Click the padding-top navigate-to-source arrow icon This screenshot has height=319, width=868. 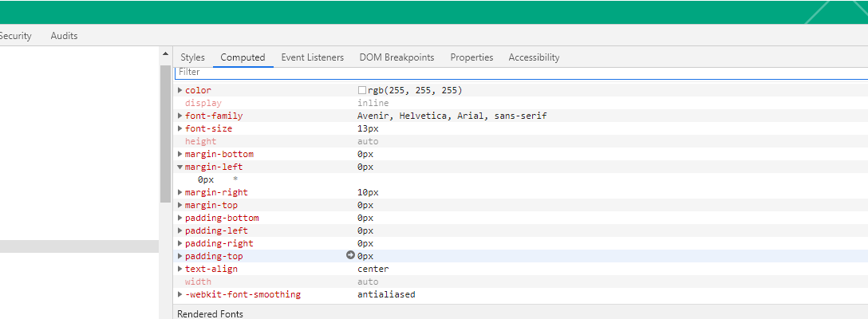pos(350,255)
